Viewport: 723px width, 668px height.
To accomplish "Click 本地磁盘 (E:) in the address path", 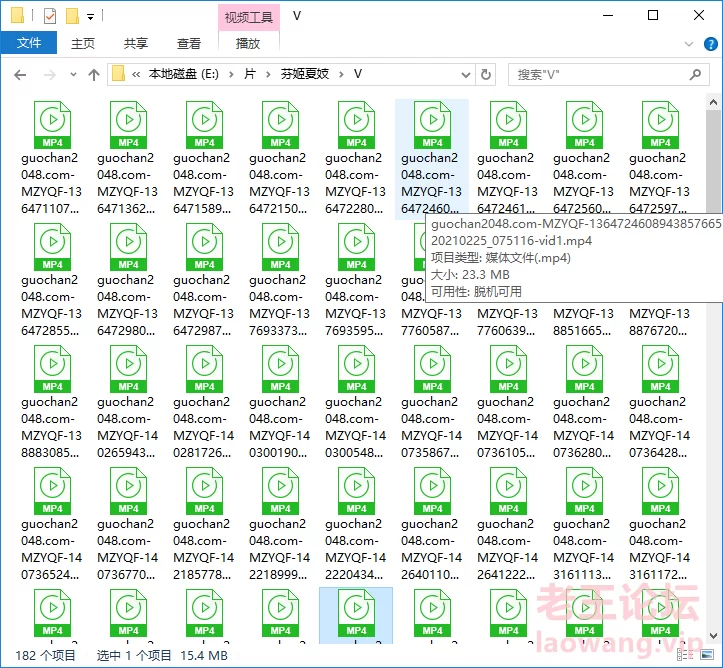I will 184,74.
